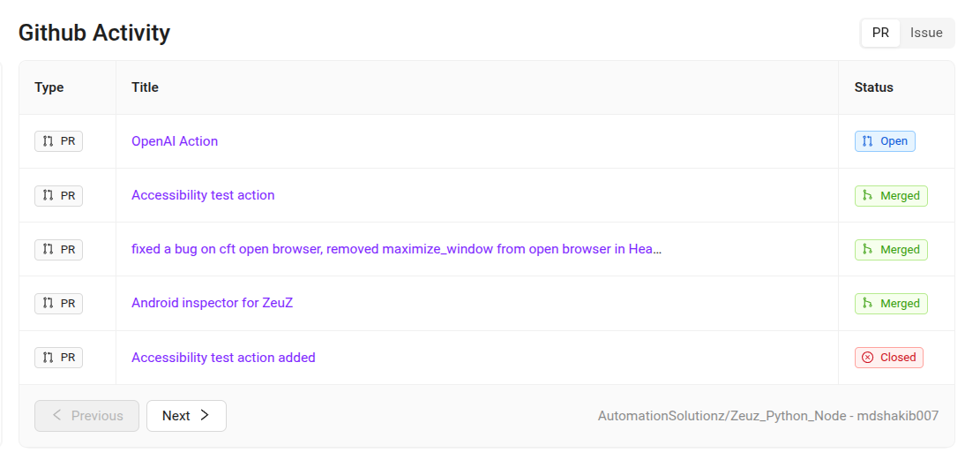
Task: Click the disabled Previous page button
Action: [x=86, y=416]
